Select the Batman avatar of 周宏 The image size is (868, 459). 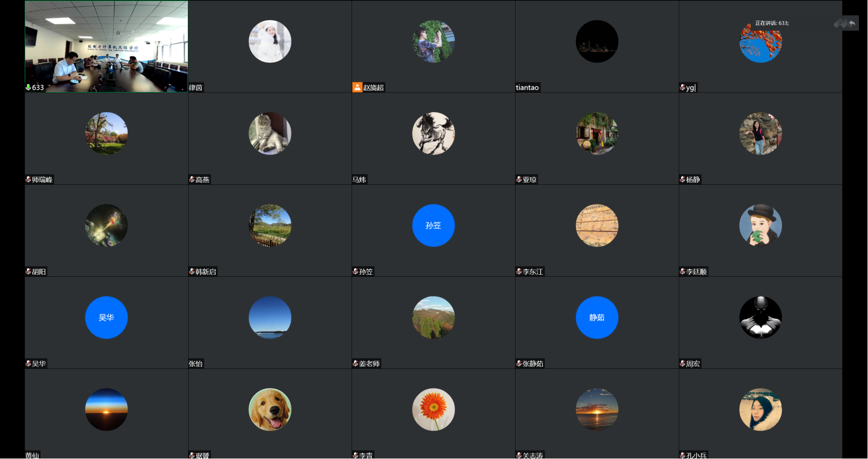[x=760, y=318]
